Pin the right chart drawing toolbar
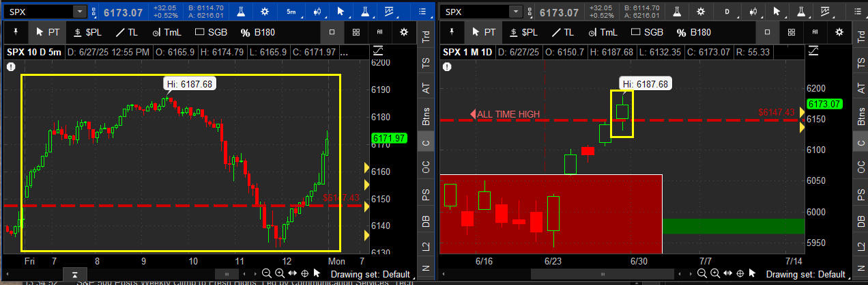The height and width of the screenshot is (285, 868). pos(450,32)
